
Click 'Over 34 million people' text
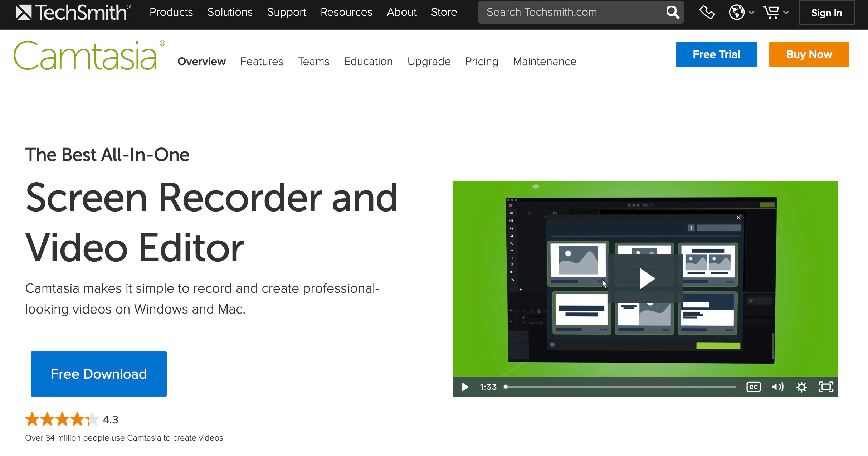[x=124, y=438]
